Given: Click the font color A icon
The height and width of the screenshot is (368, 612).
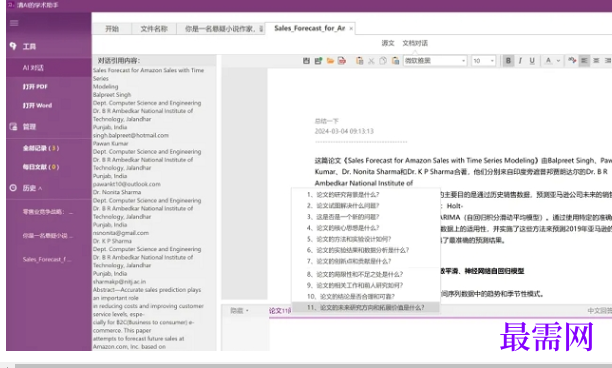Looking at the screenshot, I should coord(548,60).
